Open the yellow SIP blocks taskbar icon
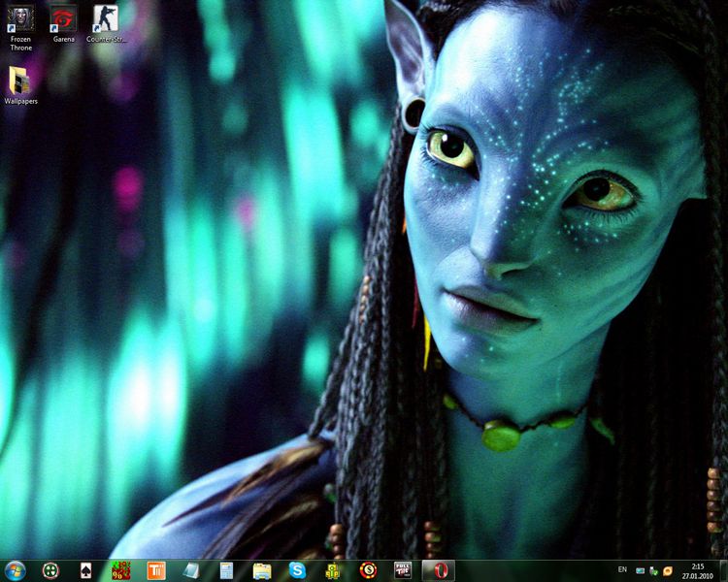 click(332, 571)
